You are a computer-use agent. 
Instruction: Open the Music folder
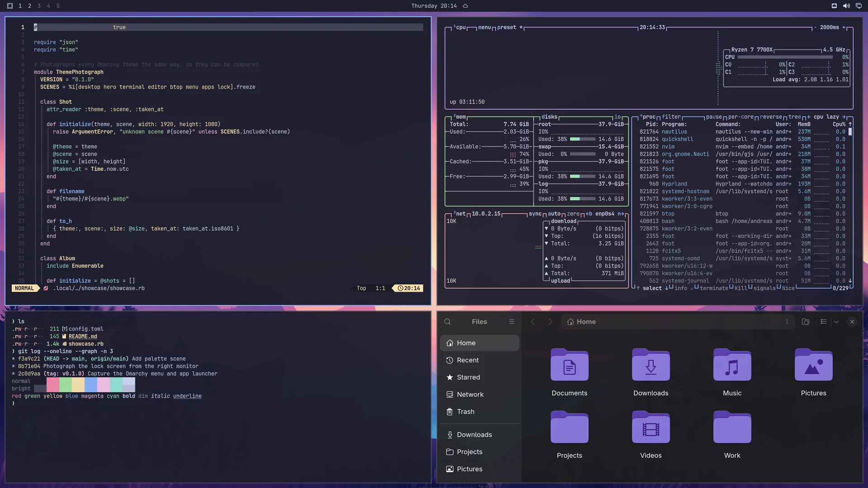point(732,373)
